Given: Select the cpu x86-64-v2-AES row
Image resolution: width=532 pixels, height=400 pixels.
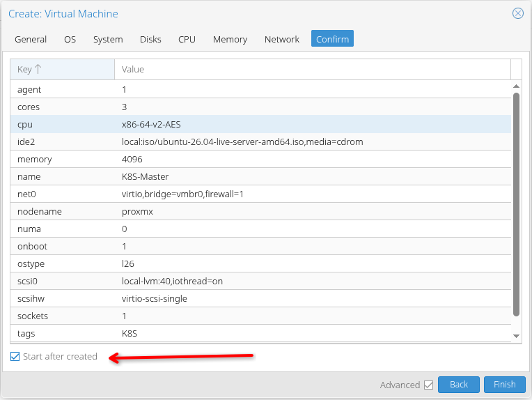Looking at the screenshot, I should [x=260, y=124].
